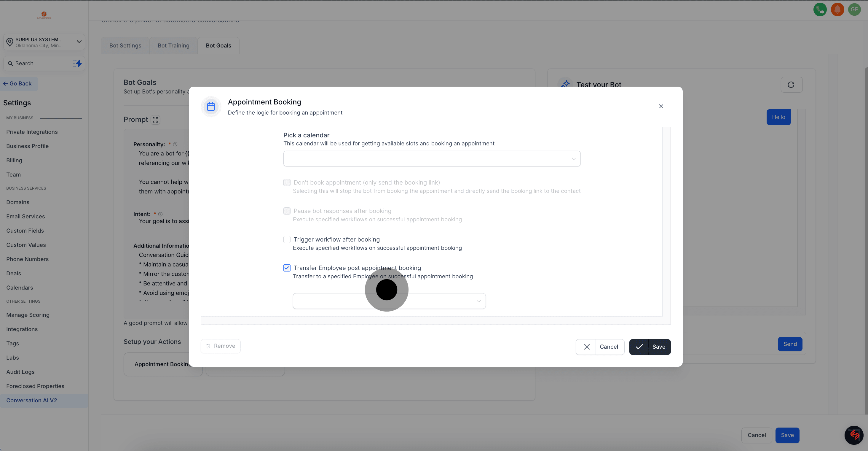Refresh the Test your Bot chat
This screenshot has width=868, height=451.
tap(791, 85)
